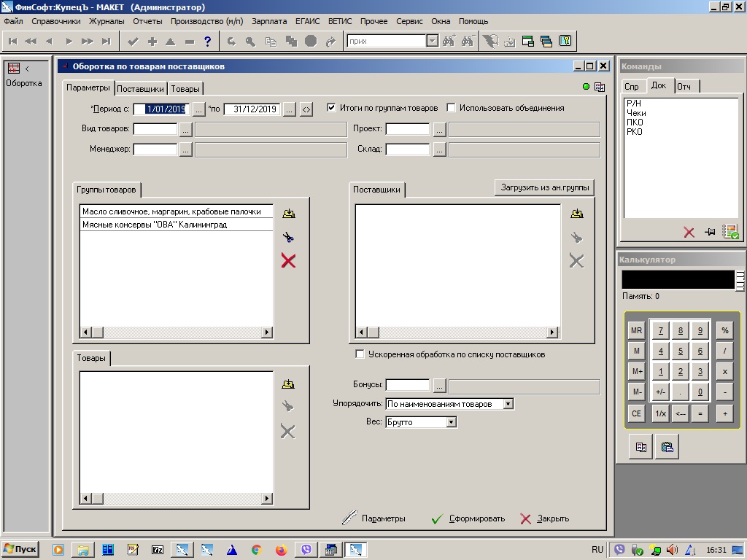
Task: Click the green checkmark icon in toolbar
Action: coord(133,42)
